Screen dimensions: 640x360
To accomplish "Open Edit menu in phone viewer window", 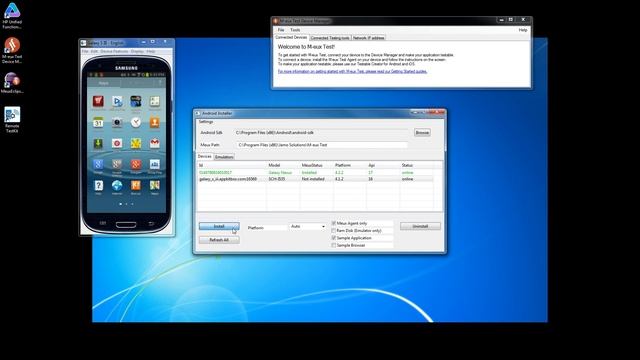I will click(x=94, y=51).
